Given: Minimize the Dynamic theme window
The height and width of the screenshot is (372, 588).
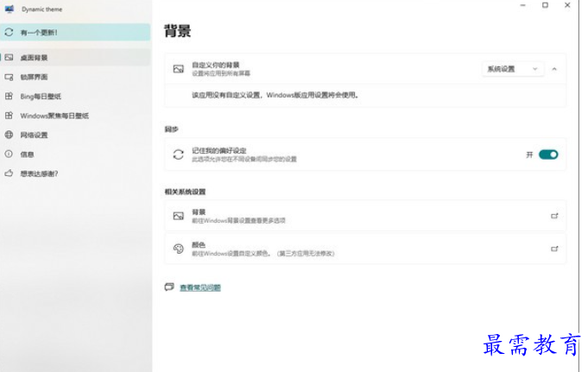Looking at the screenshot, I should point(523,5).
